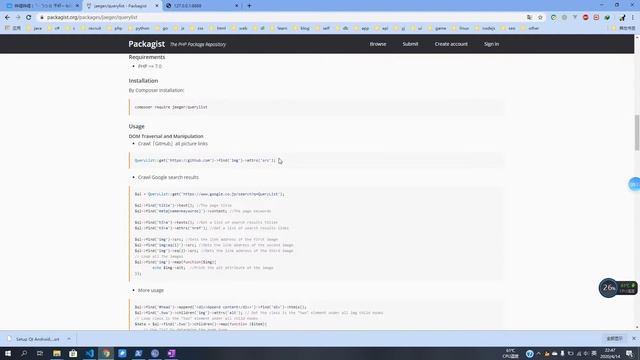Open the java bookmarks folder
Screen dimensions: 640x360
(x=34, y=28)
